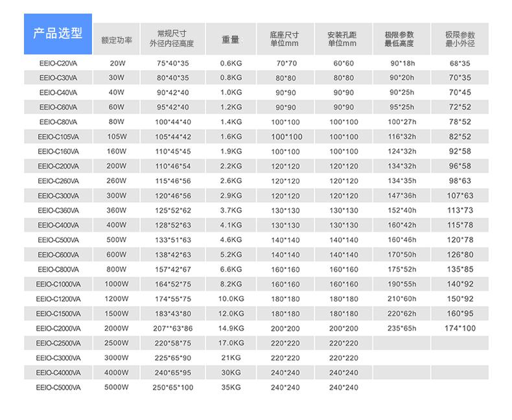Click minimum height cell 190*55h

(x=402, y=284)
